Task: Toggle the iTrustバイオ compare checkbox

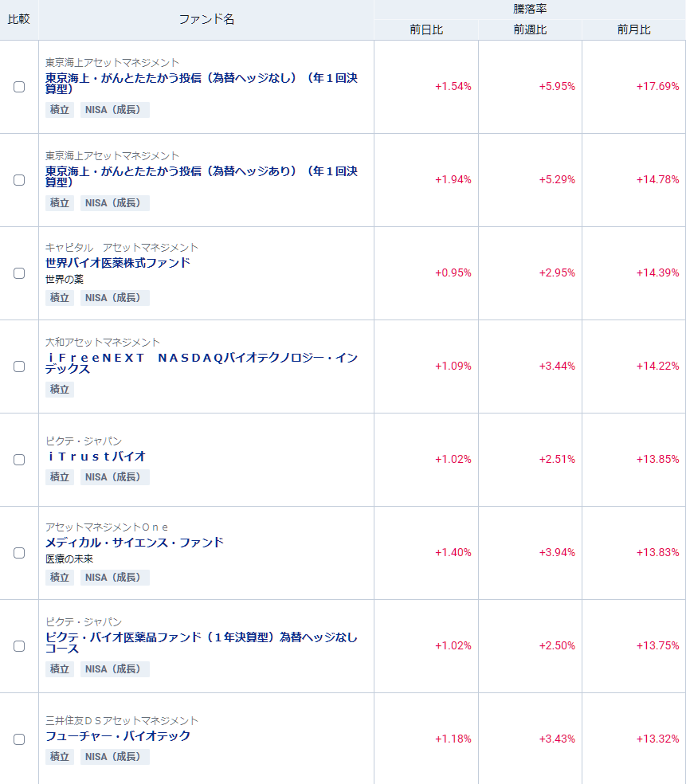Action: 19,460
